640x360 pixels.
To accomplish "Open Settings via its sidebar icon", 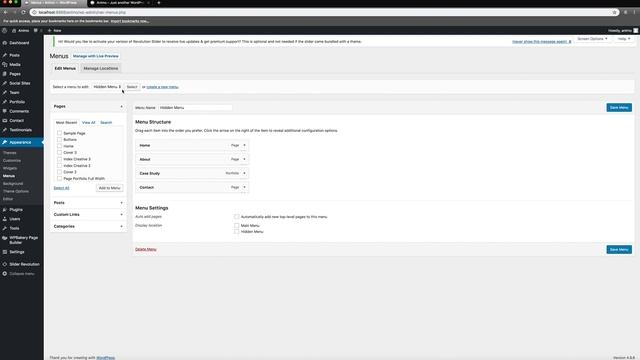I will (x=4, y=252).
